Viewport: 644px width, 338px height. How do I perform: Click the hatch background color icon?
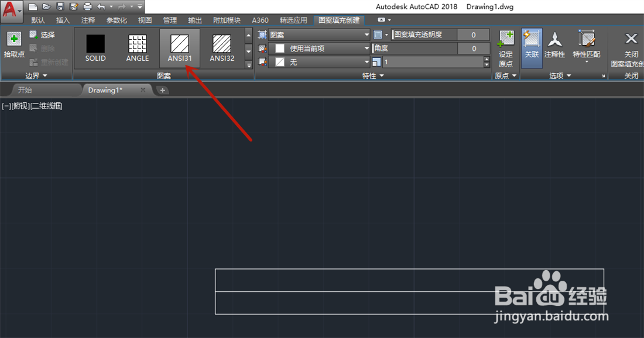coord(262,62)
